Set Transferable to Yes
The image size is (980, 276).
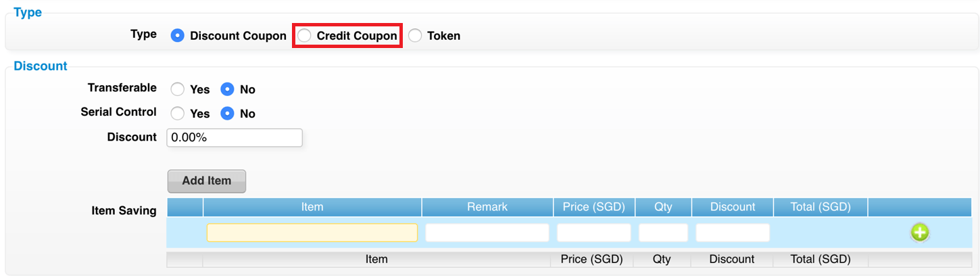(178, 89)
